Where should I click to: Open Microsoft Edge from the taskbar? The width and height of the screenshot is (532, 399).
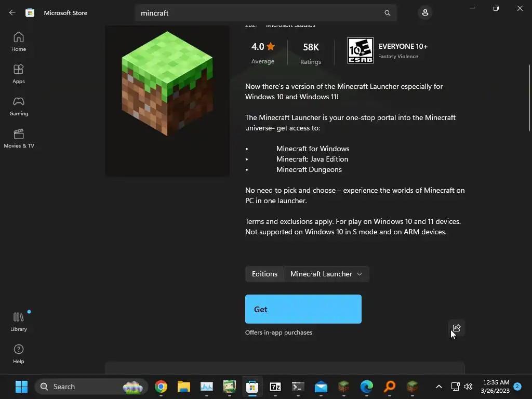pos(366,387)
